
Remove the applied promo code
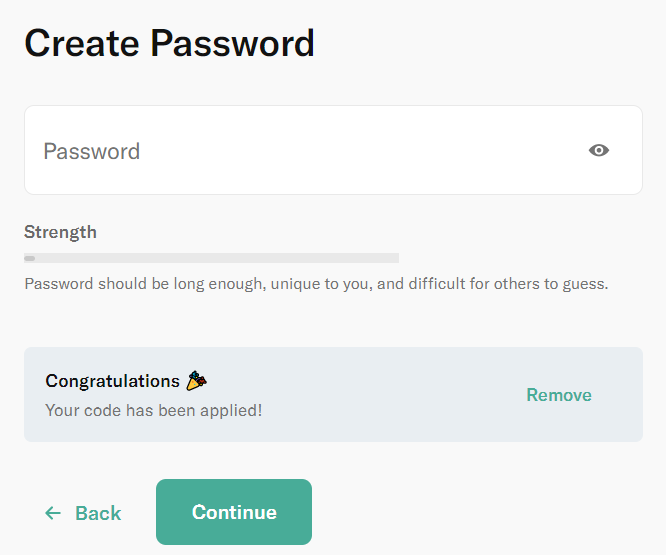(x=559, y=395)
